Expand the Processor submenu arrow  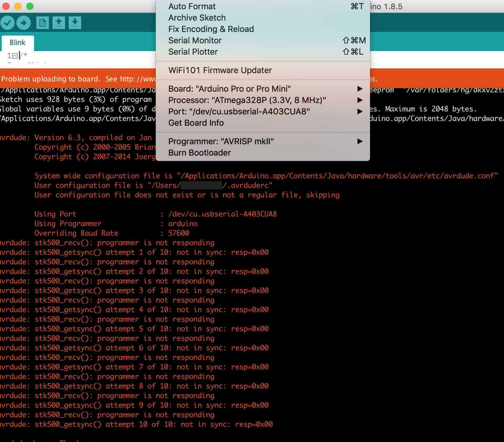[x=360, y=100]
